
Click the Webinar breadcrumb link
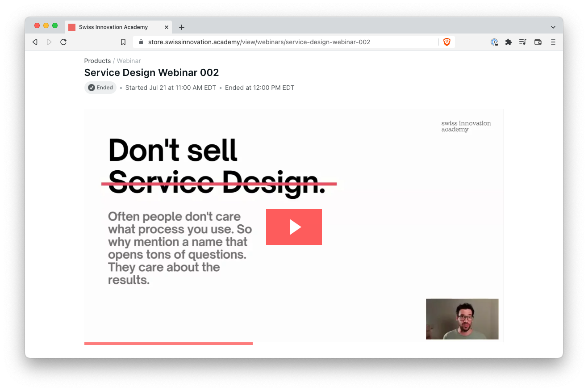(129, 61)
